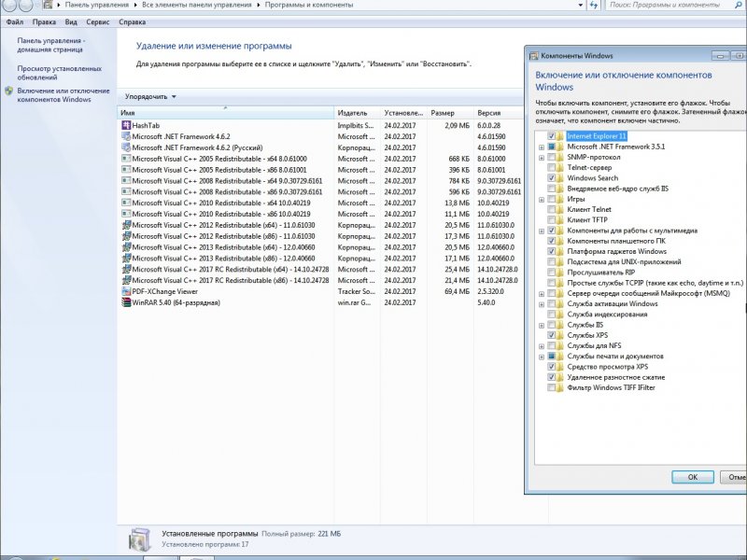Screen dimensions: 747x560
Task: Expand Компоненты для работы с мультимедиа
Action: click(x=542, y=231)
